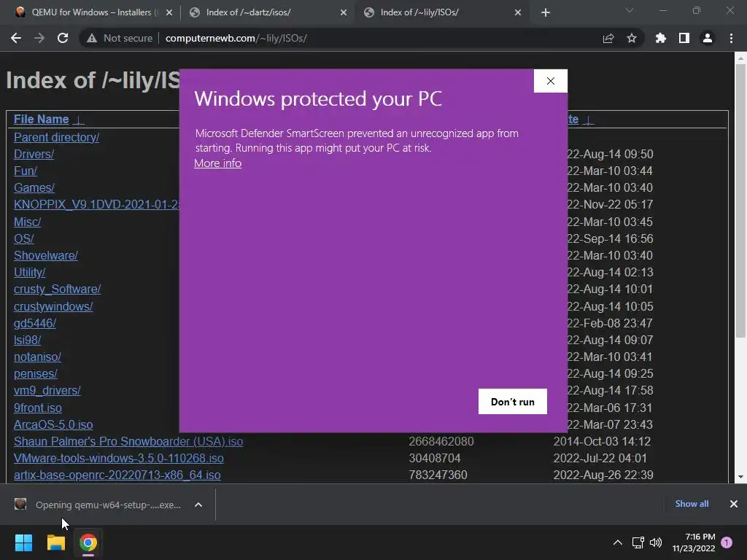Reload the current page
Screen dimensions: 747x560
pos(63,38)
